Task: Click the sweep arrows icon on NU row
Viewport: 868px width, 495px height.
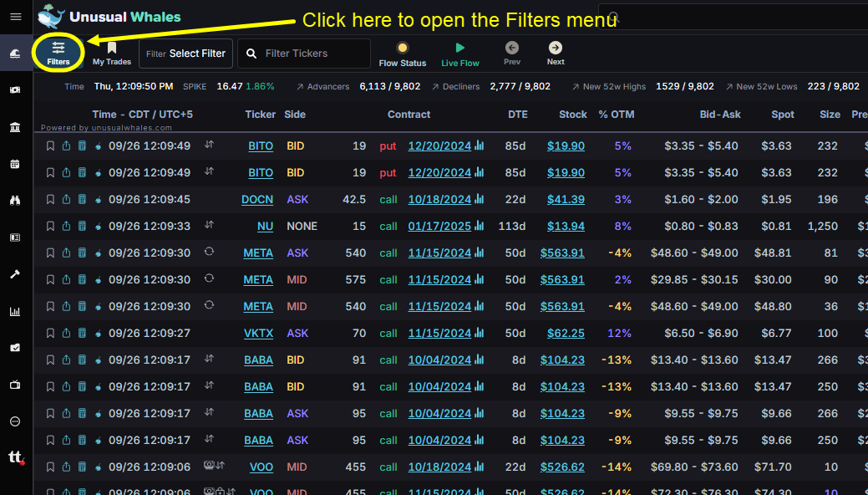Action: [x=209, y=224]
